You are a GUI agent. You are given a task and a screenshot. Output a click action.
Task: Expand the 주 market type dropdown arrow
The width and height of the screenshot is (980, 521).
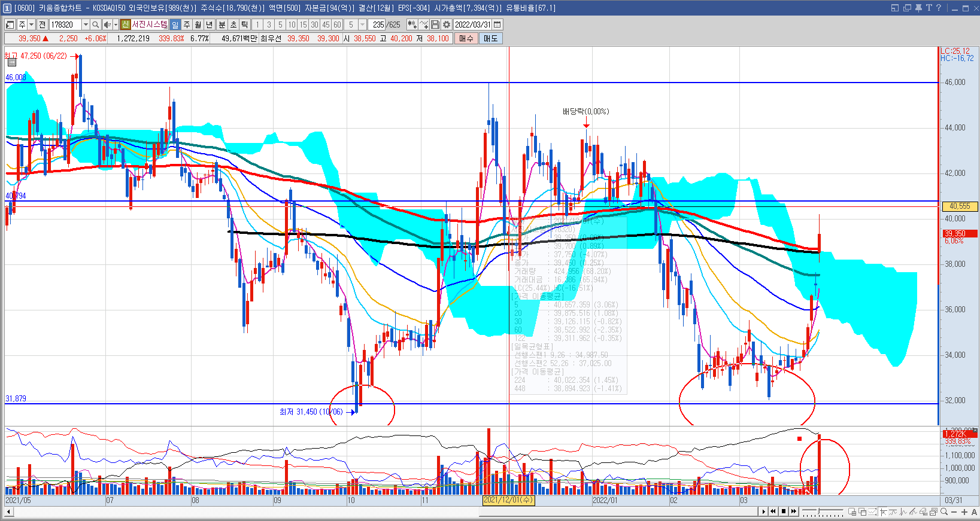[x=31, y=25]
